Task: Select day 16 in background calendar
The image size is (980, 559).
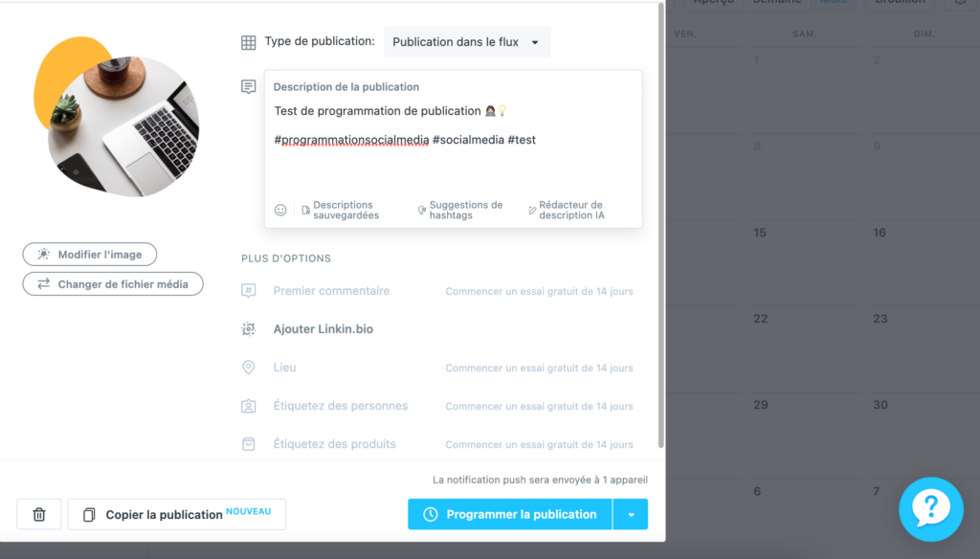Action: (880, 233)
